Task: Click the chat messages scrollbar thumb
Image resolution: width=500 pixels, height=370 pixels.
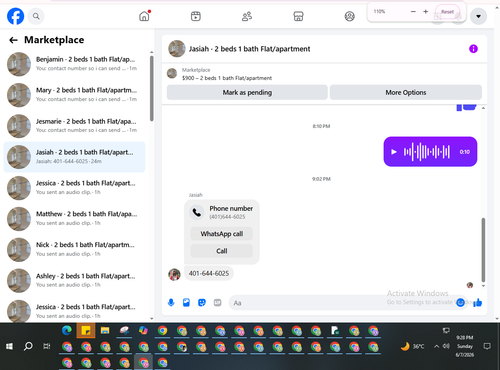Action: tap(483, 250)
